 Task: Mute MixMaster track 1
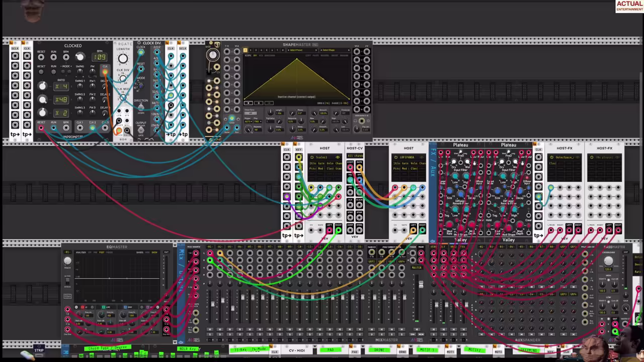[x=210, y=329]
